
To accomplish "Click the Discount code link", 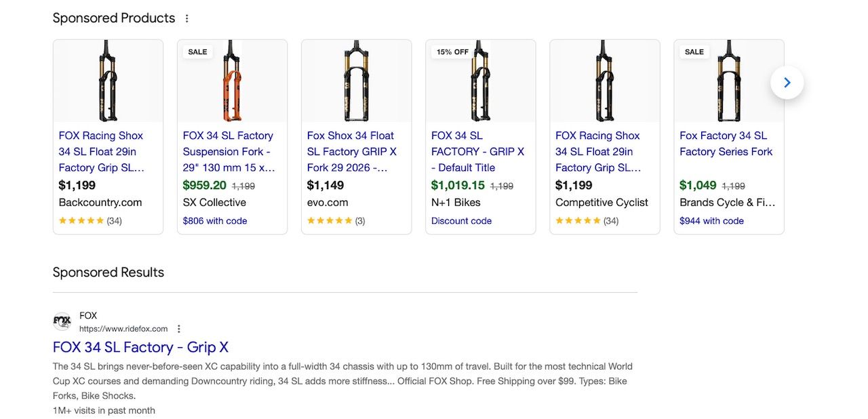I will [x=461, y=221].
